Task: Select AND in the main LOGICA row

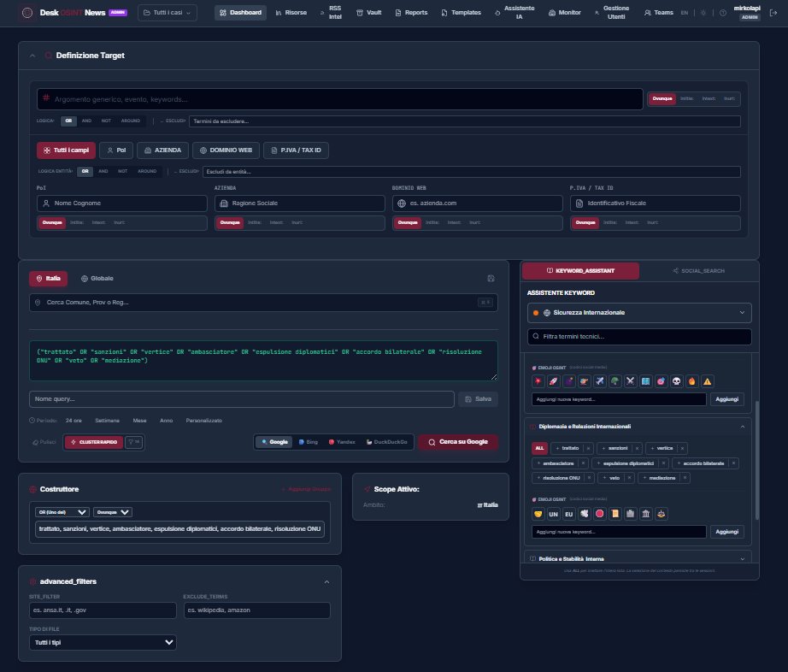Action: coord(86,121)
